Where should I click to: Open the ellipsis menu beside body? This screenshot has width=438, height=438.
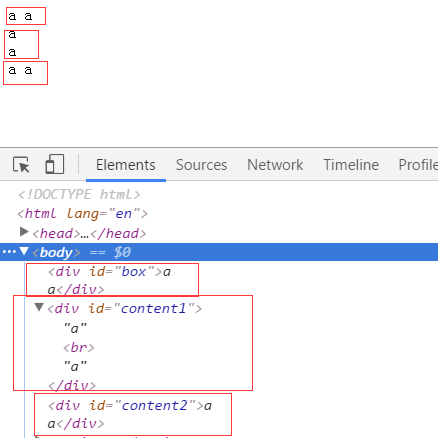coord(9,252)
